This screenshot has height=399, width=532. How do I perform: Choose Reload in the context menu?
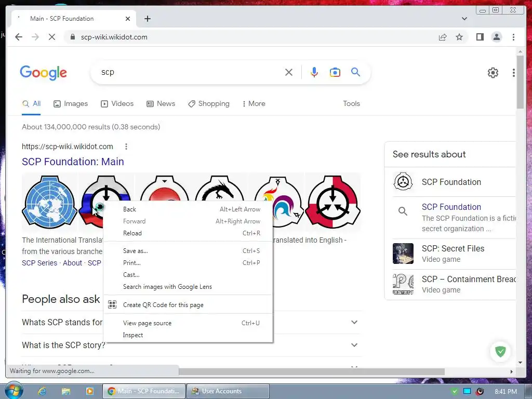click(x=188, y=233)
